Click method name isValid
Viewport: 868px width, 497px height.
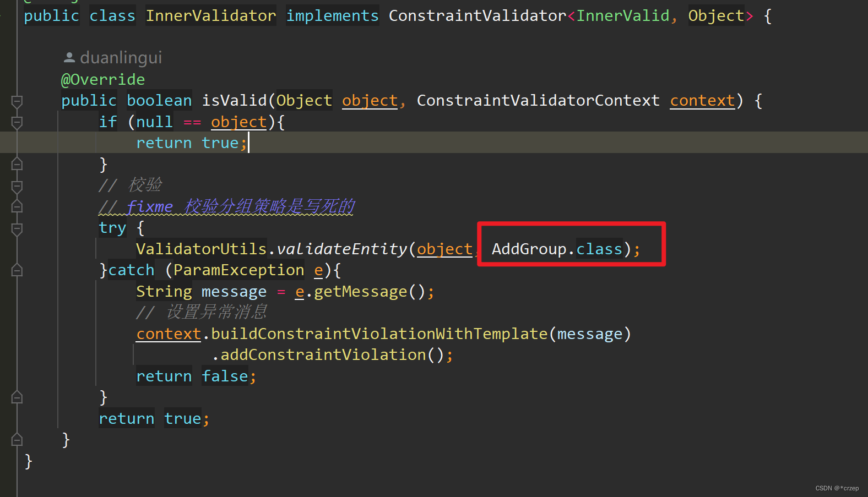coord(234,101)
